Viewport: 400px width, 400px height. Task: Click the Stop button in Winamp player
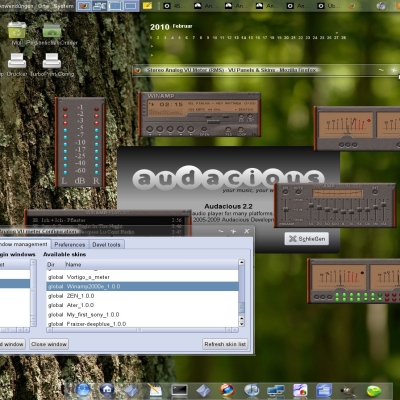click(181, 129)
